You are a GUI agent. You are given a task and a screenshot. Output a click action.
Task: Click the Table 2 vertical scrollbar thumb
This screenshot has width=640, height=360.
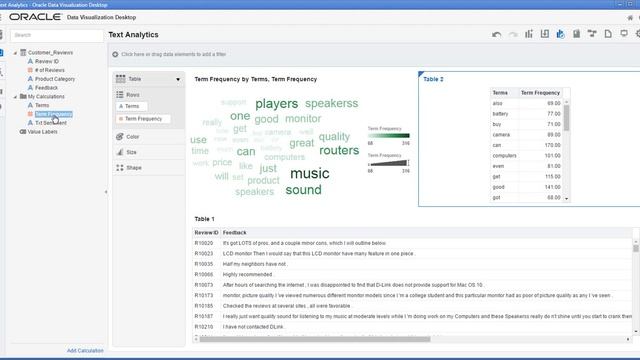pos(567,118)
